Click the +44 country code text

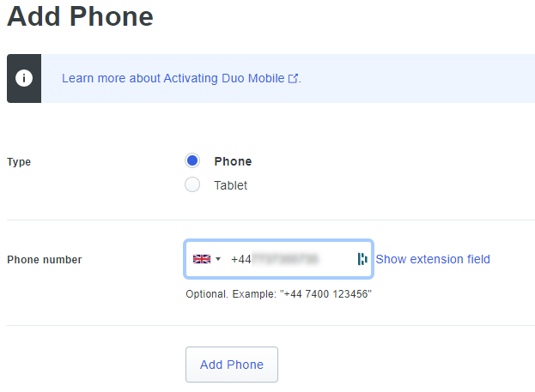[241, 259]
